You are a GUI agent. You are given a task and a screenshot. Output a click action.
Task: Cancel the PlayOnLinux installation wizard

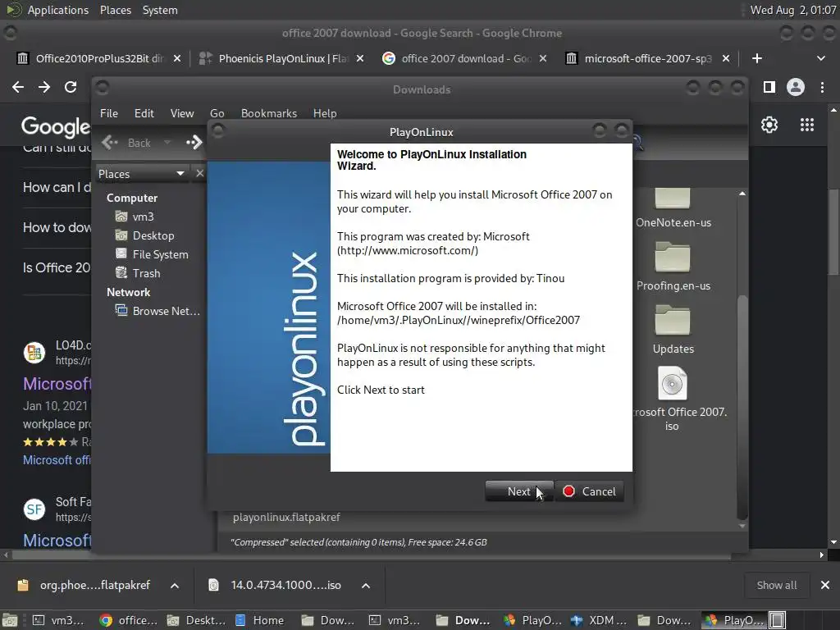pyautogui.click(x=589, y=491)
